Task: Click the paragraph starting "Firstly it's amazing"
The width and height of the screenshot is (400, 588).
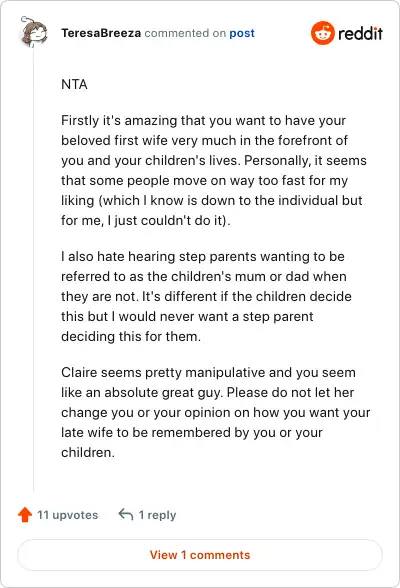Action: tap(214, 170)
